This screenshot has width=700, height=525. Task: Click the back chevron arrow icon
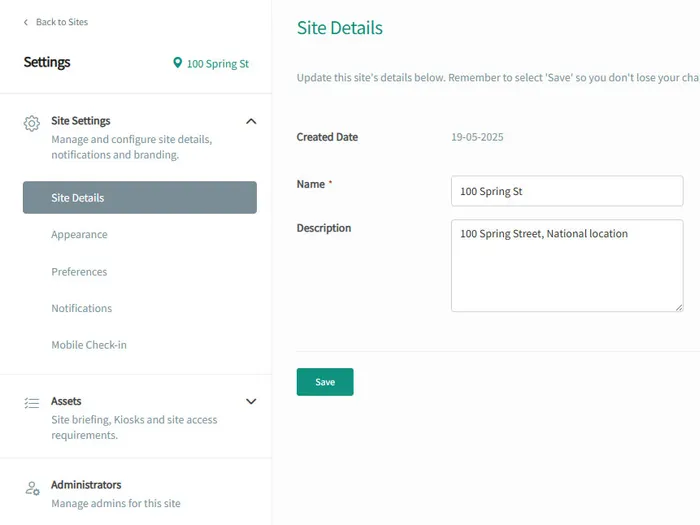coord(26,22)
